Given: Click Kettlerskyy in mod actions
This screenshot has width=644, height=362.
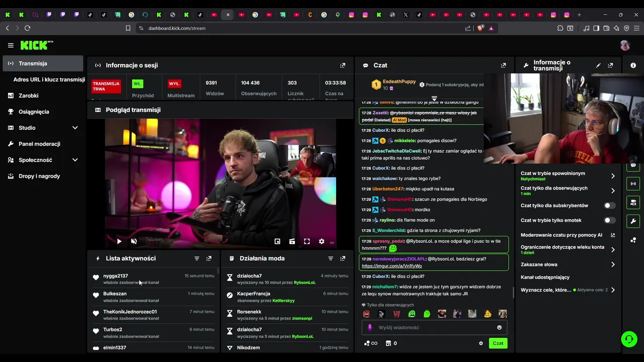Looking at the screenshot, I should 283,301.
